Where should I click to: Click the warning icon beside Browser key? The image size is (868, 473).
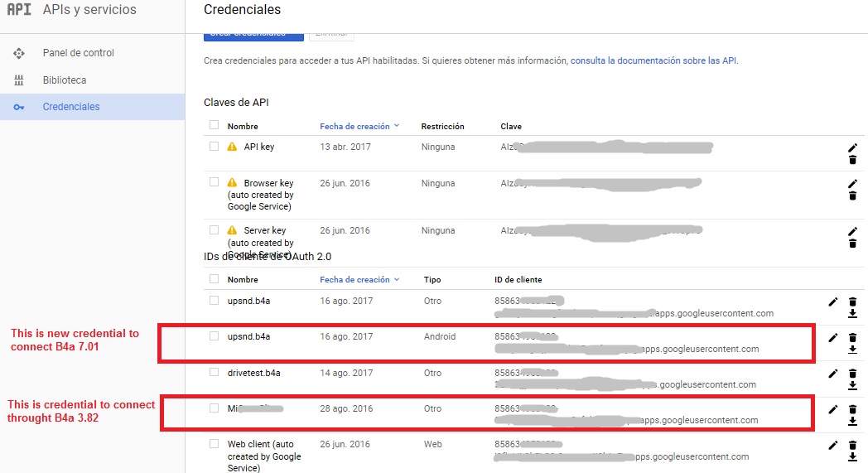coord(232,182)
